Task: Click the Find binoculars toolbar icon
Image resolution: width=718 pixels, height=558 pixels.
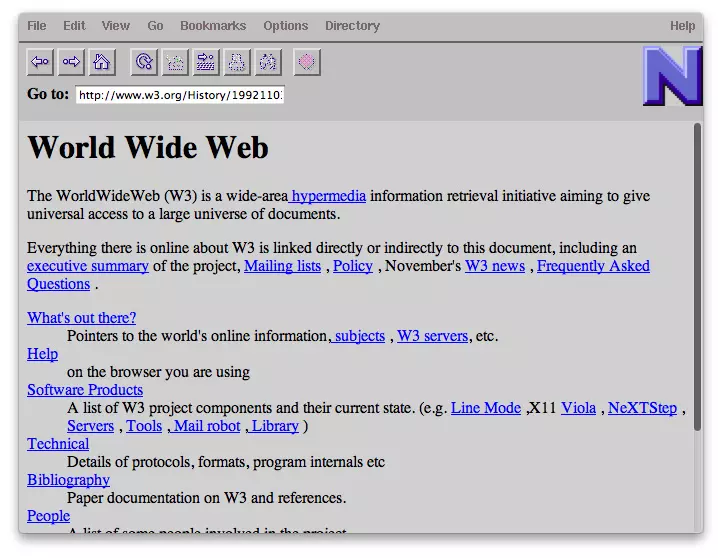Action: [267, 62]
